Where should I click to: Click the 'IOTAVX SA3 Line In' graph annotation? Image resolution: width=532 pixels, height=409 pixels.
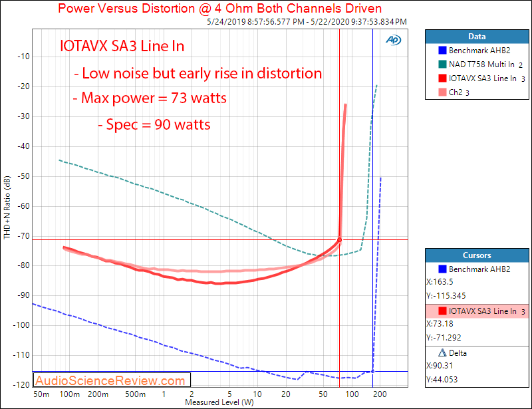tap(122, 46)
